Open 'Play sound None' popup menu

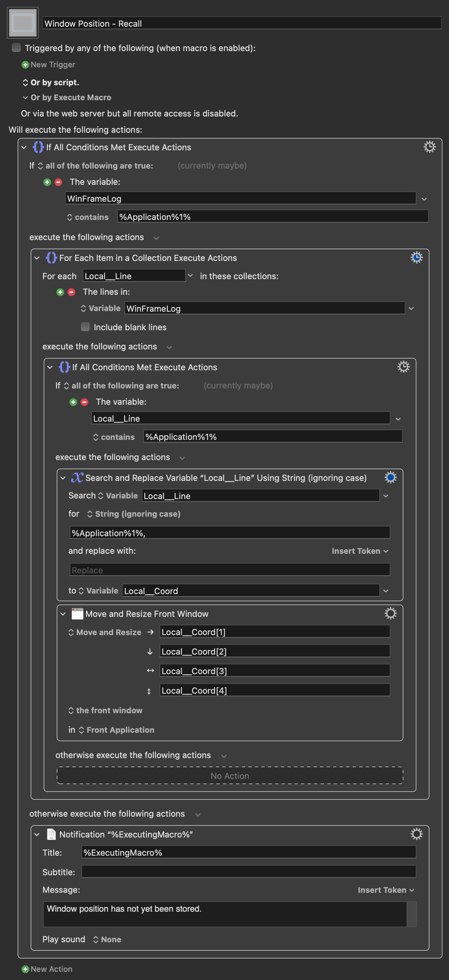tap(107, 939)
